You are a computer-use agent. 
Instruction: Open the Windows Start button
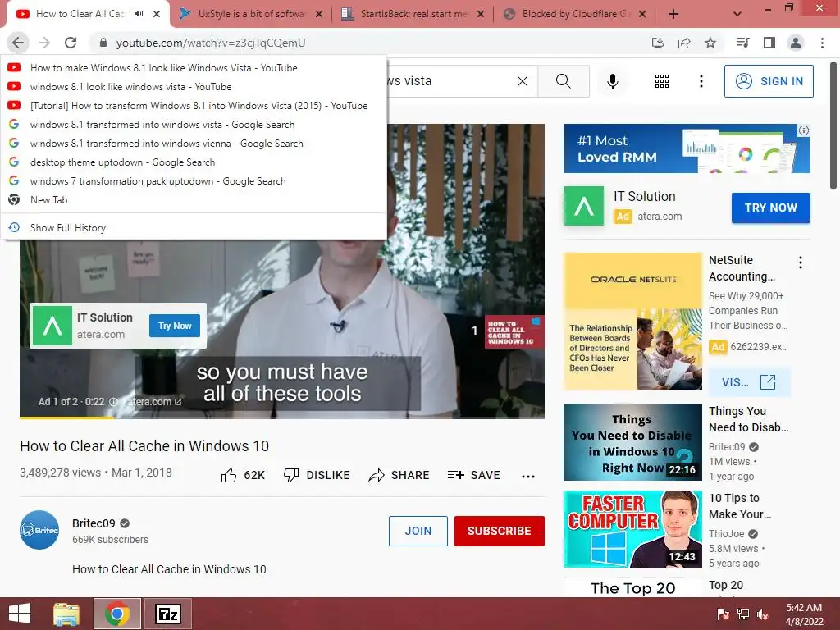click(x=20, y=614)
